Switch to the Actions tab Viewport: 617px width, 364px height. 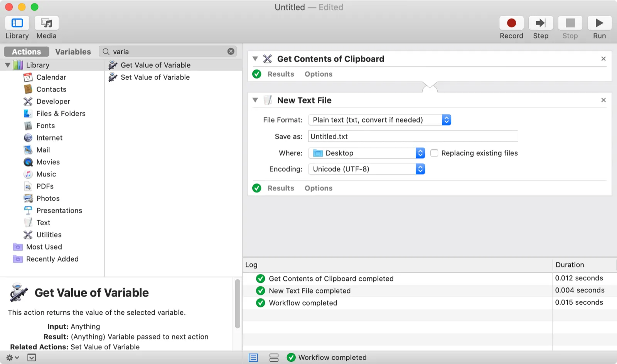pyautogui.click(x=26, y=52)
